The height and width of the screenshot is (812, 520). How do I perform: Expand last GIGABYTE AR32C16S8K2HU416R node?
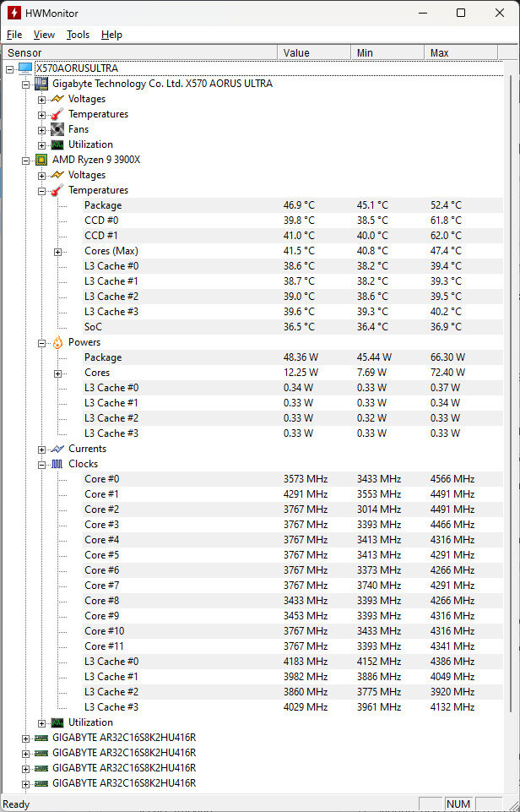coord(26,784)
